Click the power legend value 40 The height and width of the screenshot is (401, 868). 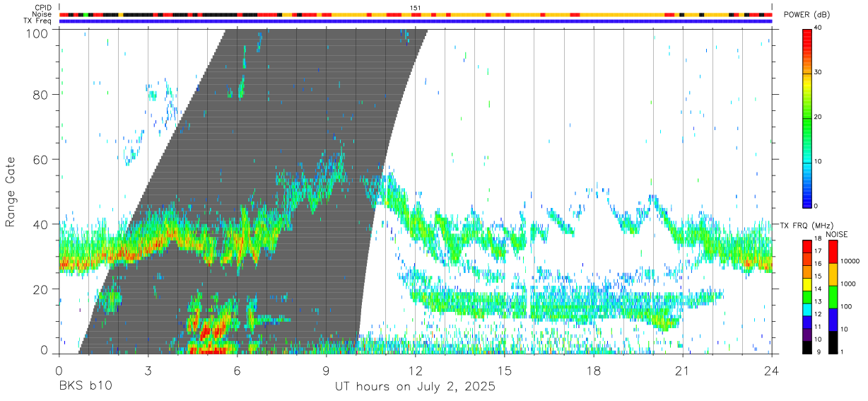817,29
